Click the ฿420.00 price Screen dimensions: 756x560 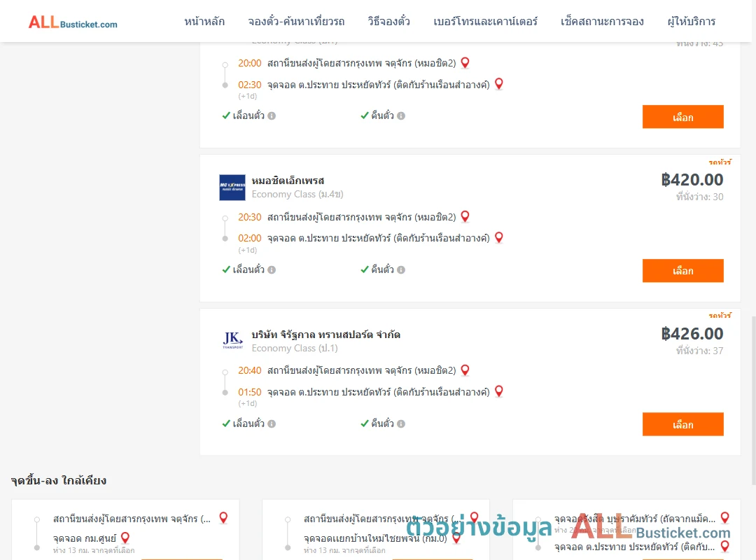point(692,180)
